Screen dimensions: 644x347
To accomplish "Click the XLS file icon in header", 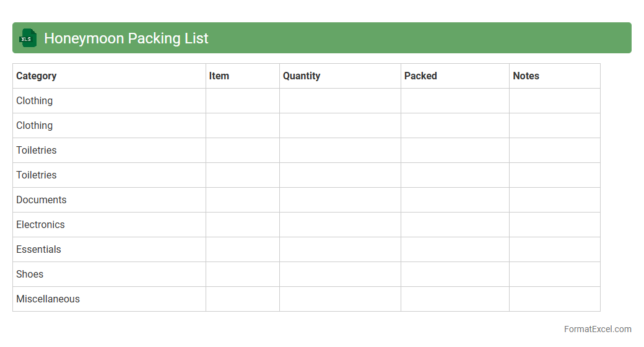I will 27,38.
